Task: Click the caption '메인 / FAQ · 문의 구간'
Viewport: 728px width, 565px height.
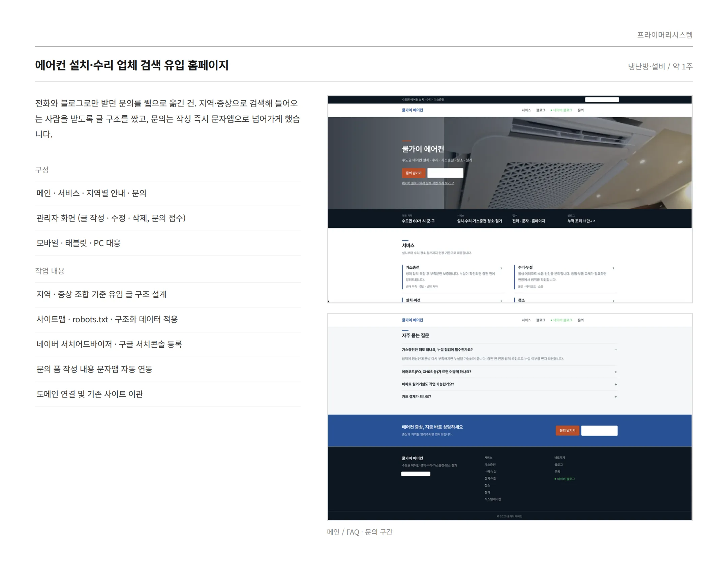Action: coord(360,532)
